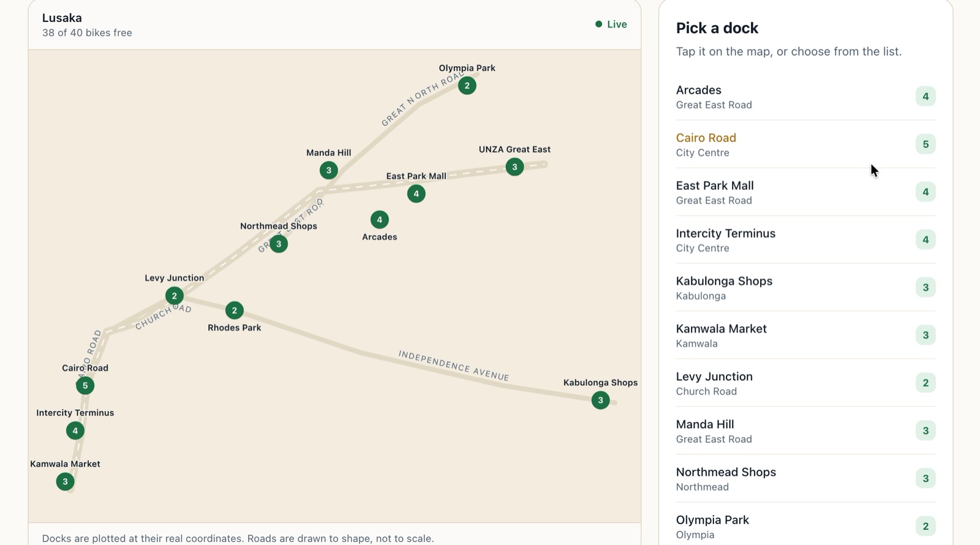Image resolution: width=980 pixels, height=545 pixels.
Task: Select Kabulonga Shops from the list
Action: [x=805, y=288]
